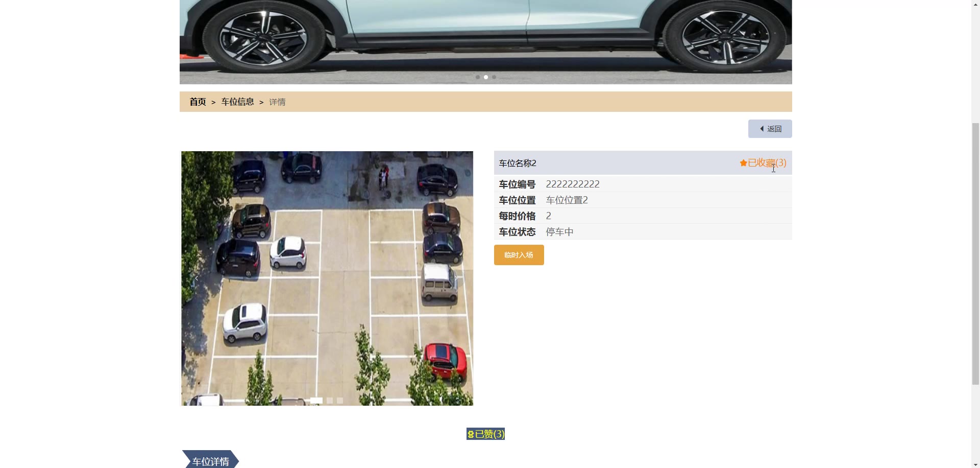Click the 车位编号 label

point(517,184)
